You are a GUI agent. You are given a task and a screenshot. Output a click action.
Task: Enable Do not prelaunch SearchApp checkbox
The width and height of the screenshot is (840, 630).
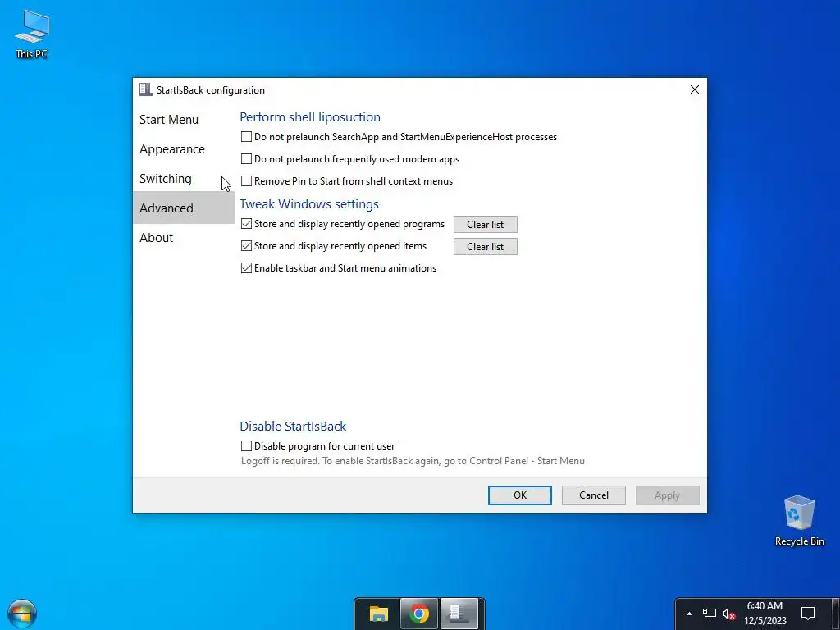tap(246, 137)
